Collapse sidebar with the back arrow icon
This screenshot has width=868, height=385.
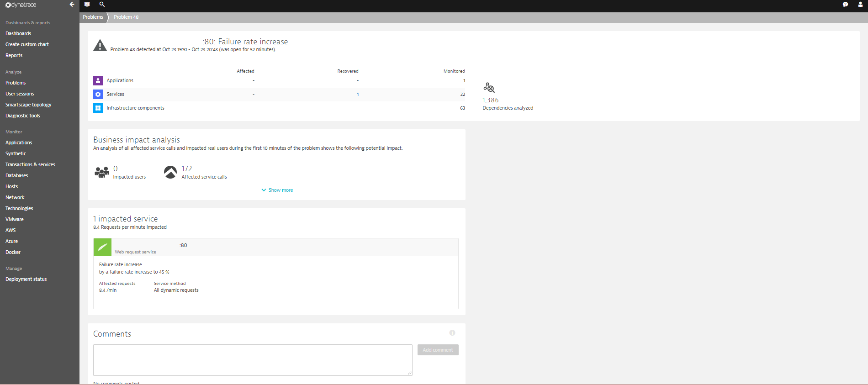click(72, 5)
